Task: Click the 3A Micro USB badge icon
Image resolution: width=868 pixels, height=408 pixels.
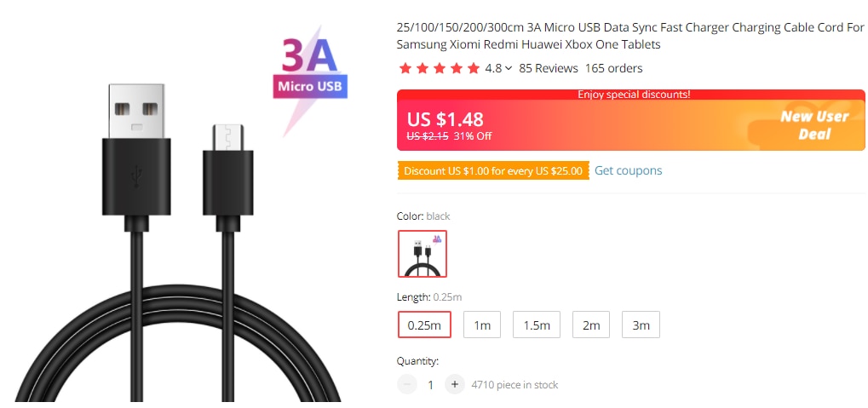Action: [x=310, y=72]
